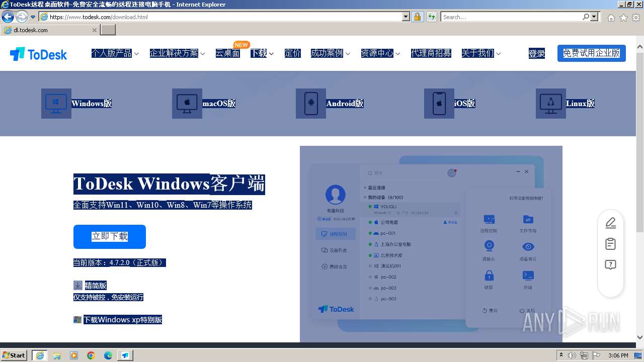Viewport: 644px width, 362px height.
Task: Open Favorites star icon
Action: (x=623, y=18)
